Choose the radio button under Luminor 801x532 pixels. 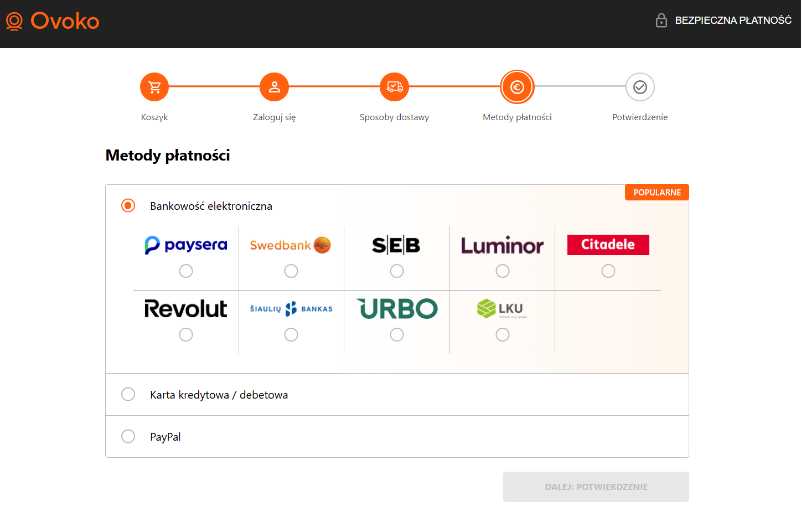pos(503,271)
